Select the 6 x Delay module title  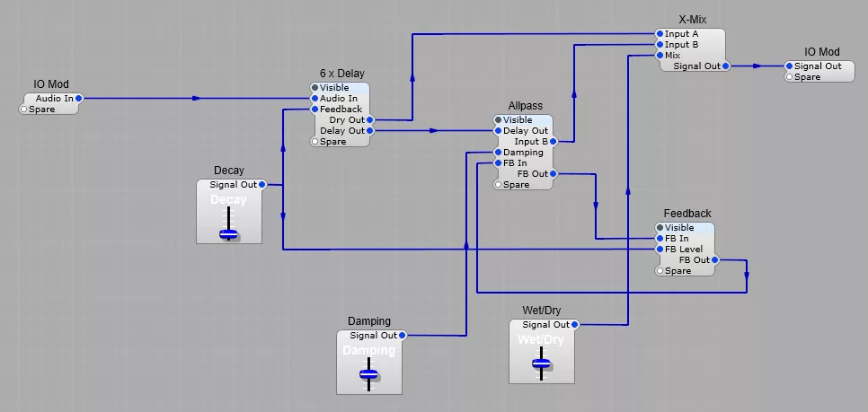[342, 74]
